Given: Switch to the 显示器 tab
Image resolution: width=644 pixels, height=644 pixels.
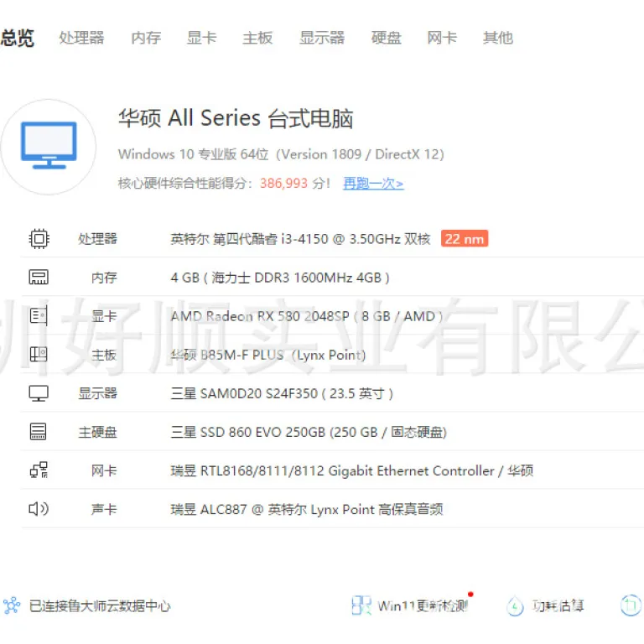Looking at the screenshot, I should click(x=322, y=38).
